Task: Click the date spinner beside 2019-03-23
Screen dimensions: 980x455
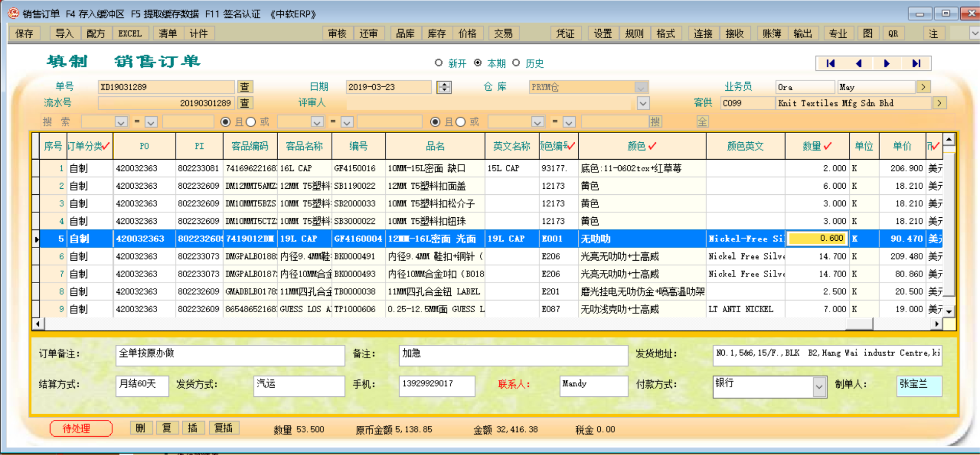Action: coord(444,87)
